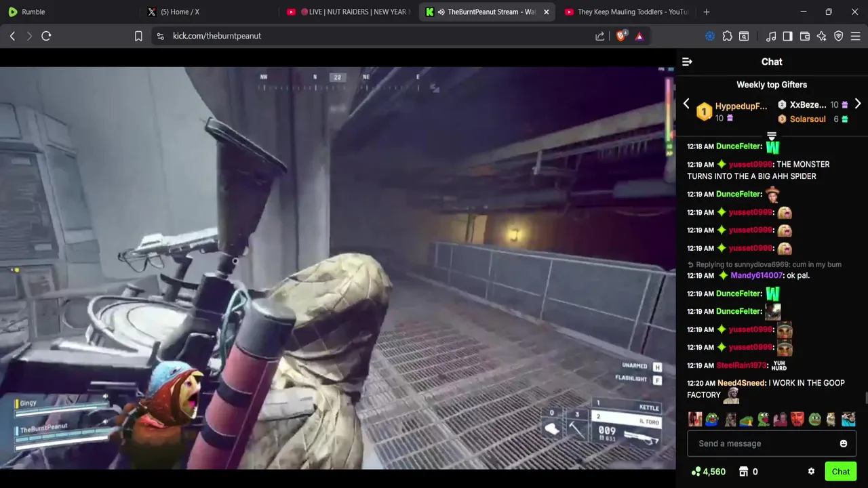
Task: Insert the hamster quick emote
Action: pos(831,420)
